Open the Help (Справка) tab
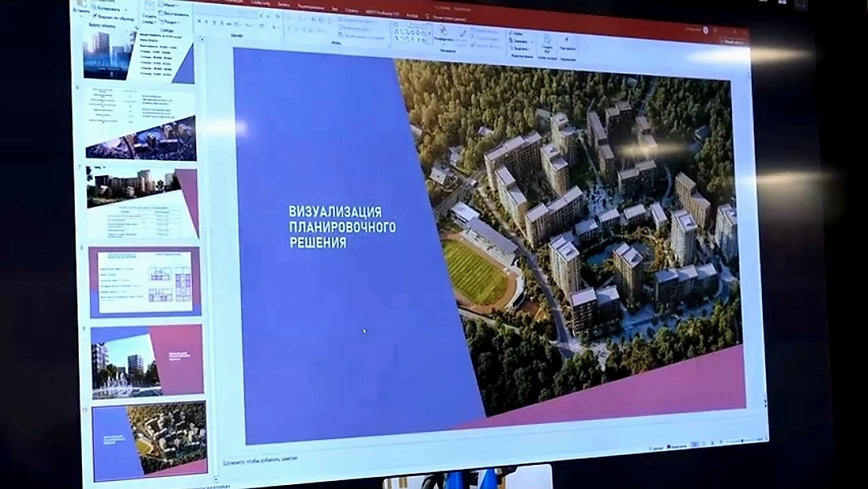This screenshot has width=868, height=489. coord(352,10)
